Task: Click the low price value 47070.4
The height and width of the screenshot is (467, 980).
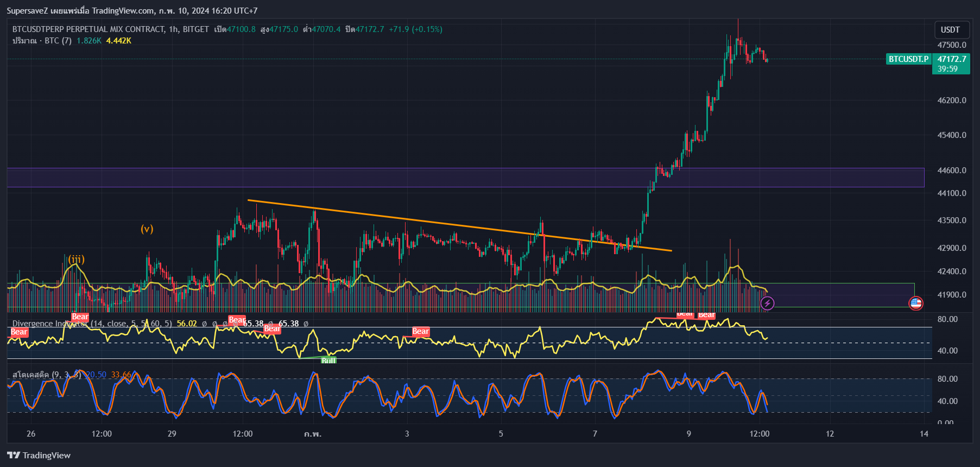Action: pyautogui.click(x=326, y=29)
